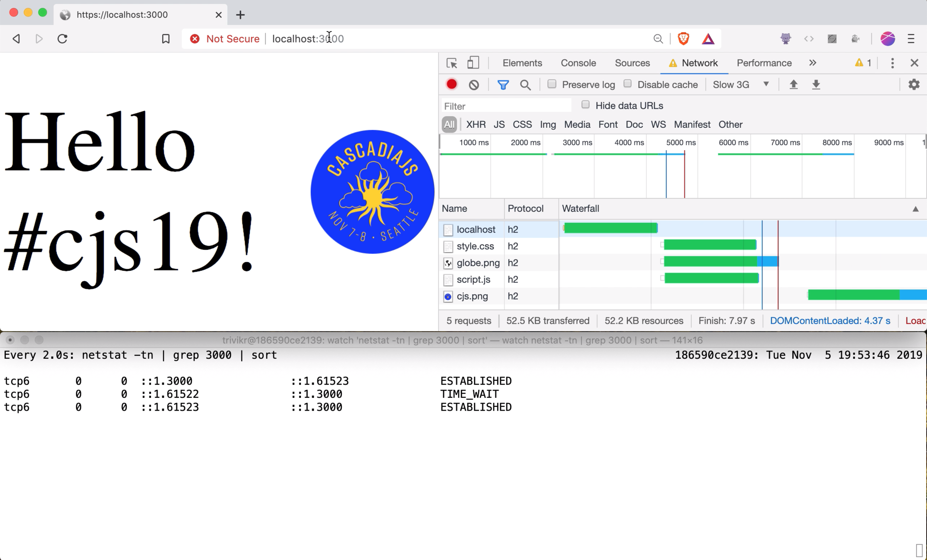Expand more DevTools tabs chevron
The height and width of the screenshot is (560, 927).
pos(812,63)
